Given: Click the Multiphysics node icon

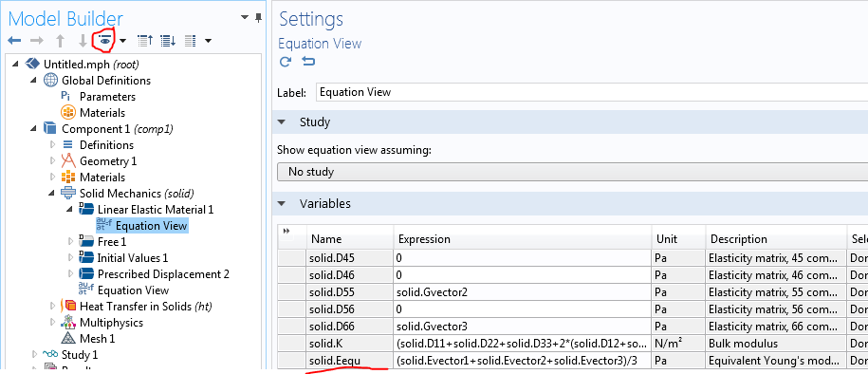Looking at the screenshot, I should [67, 322].
